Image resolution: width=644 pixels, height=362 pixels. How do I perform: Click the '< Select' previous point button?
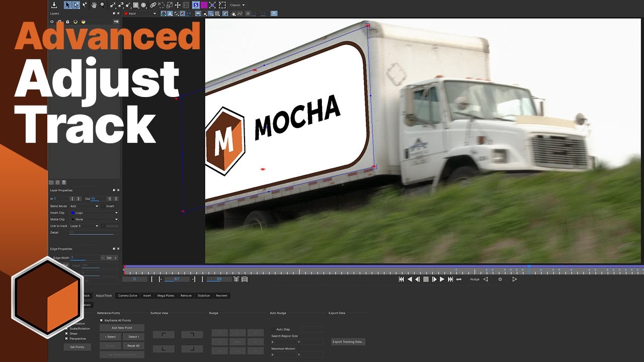tap(111, 337)
